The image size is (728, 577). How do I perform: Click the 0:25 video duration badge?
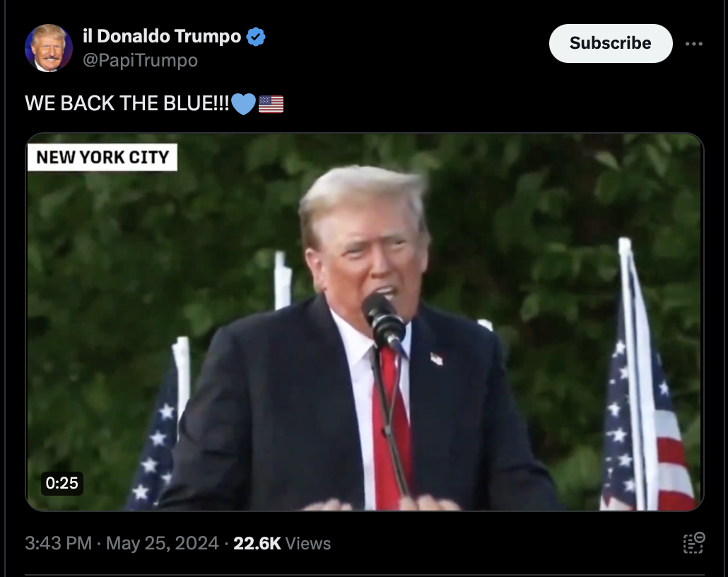point(61,483)
